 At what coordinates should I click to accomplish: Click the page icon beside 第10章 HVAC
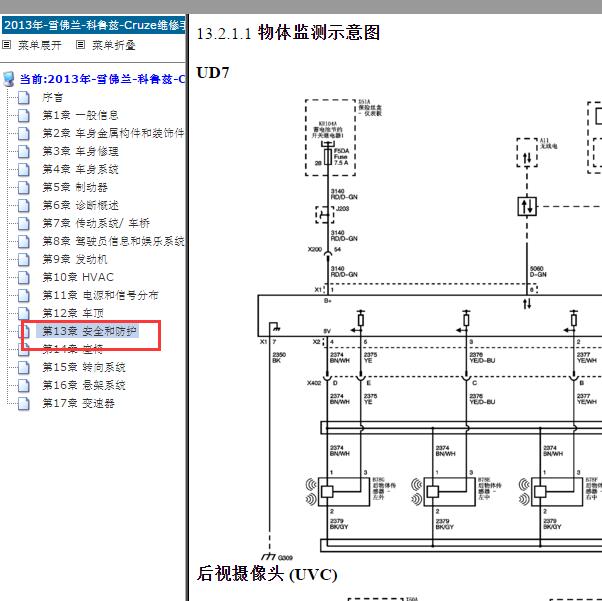point(24,277)
